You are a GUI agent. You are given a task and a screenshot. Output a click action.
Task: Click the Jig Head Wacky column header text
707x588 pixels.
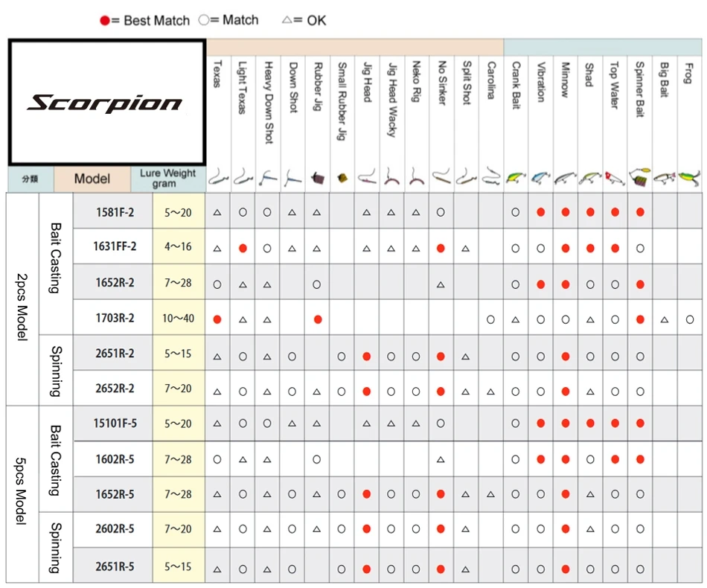(392, 99)
